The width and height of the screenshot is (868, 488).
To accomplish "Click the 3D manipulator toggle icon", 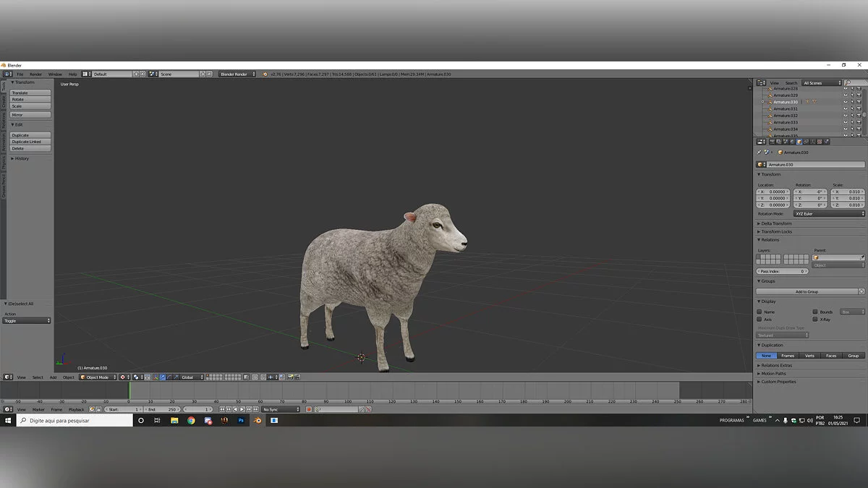I will [x=155, y=377].
